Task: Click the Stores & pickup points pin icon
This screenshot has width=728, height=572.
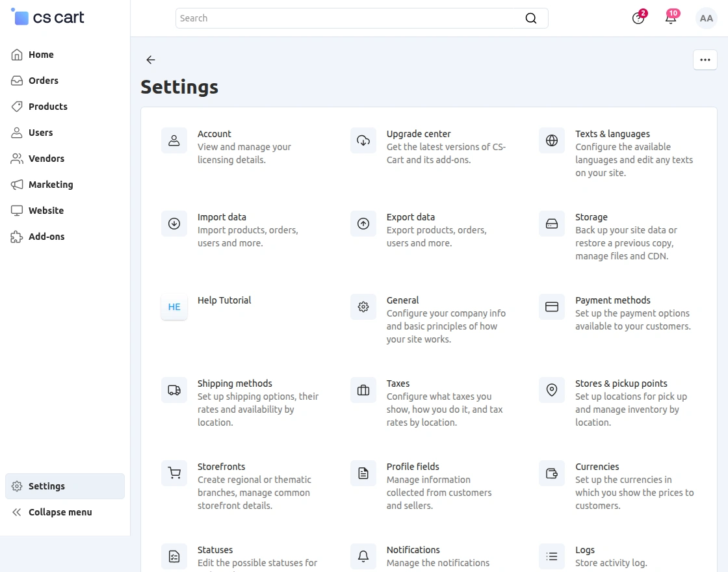Action: tap(552, 390)
